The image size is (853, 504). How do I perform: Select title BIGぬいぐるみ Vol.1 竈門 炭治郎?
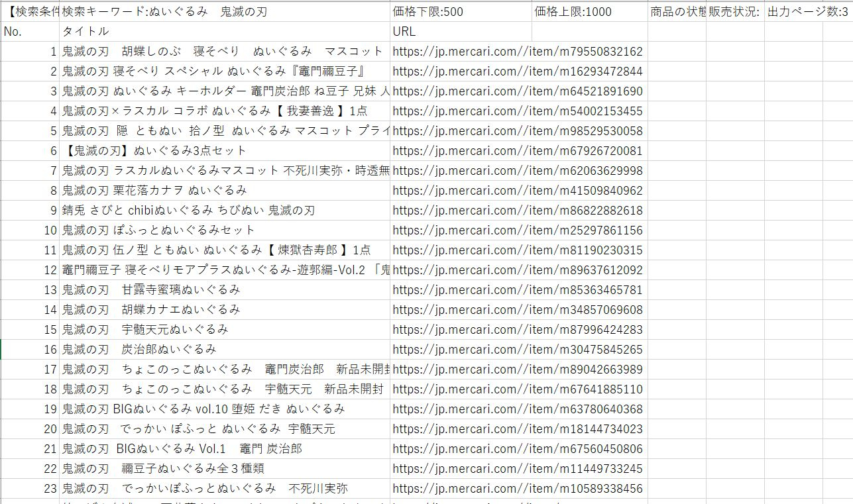[225, 448]
